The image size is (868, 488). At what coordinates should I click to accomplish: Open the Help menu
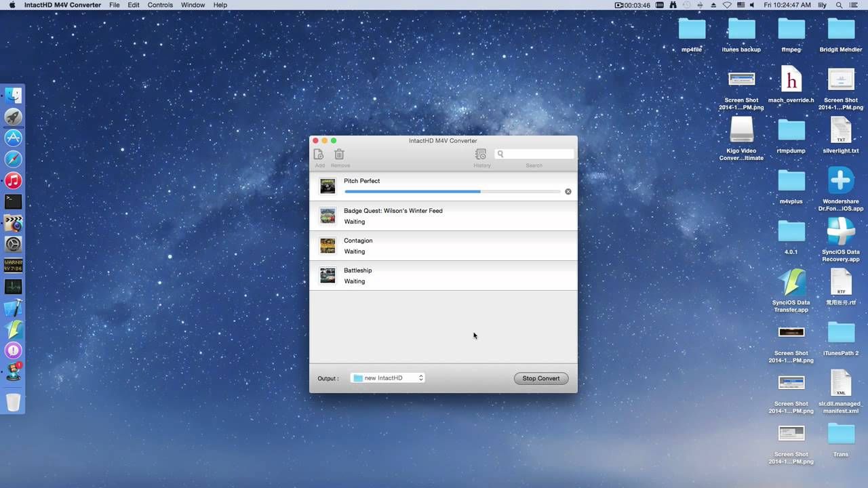pyautogui.click(x=220, y=5)
